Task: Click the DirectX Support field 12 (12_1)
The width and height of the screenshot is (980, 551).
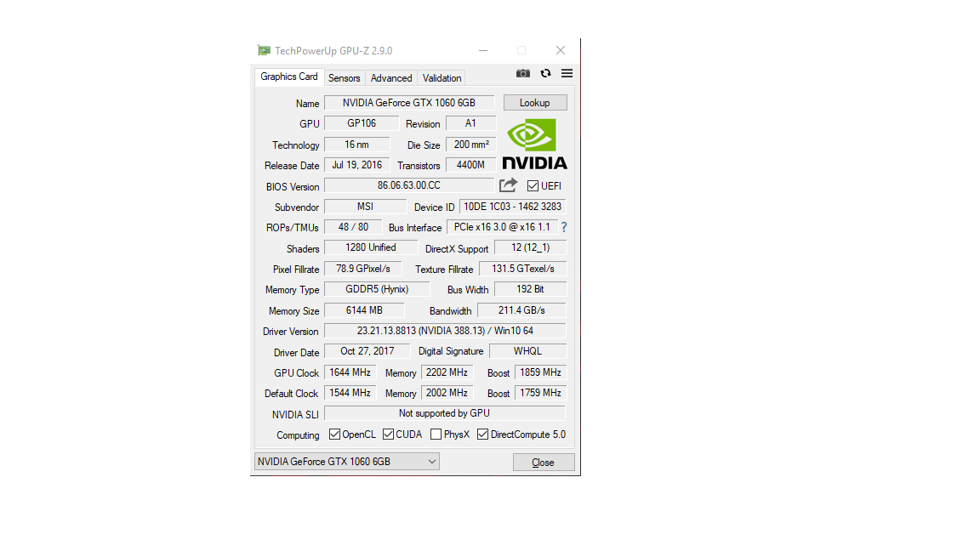Action: 531,247
